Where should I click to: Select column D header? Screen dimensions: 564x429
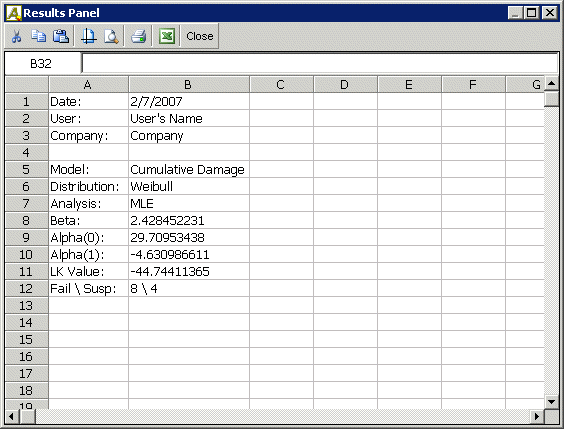345,85
